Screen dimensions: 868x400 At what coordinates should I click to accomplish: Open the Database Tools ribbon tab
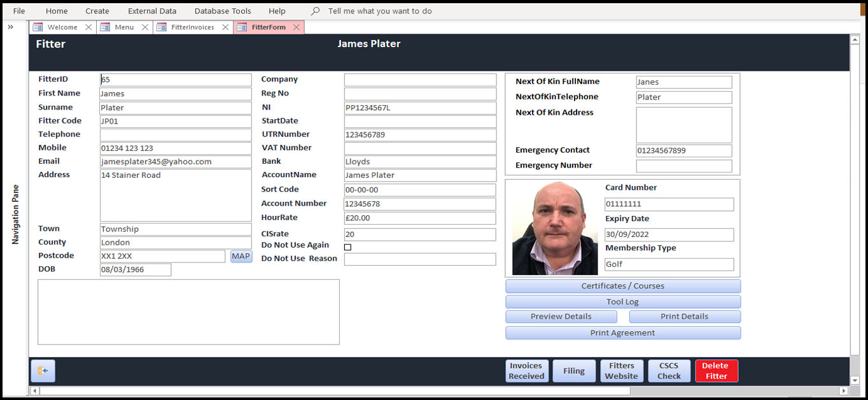(223, 11)
